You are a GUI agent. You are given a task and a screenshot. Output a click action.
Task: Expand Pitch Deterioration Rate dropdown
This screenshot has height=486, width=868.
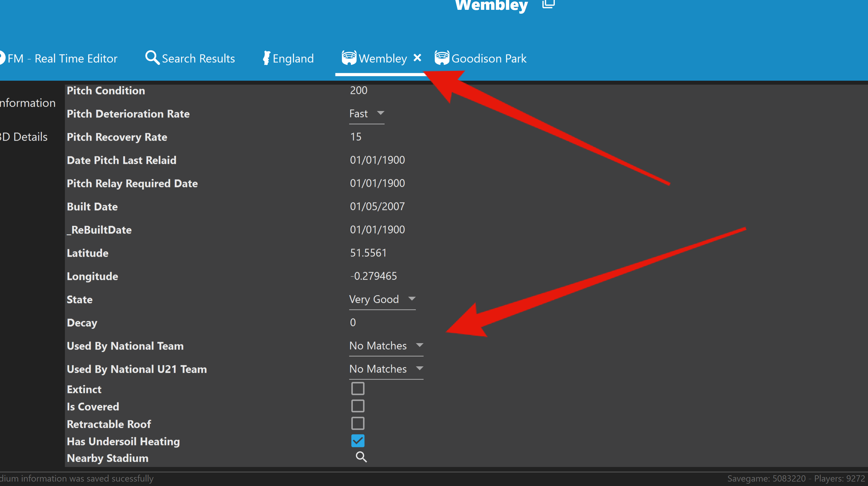tap(367, 113)
